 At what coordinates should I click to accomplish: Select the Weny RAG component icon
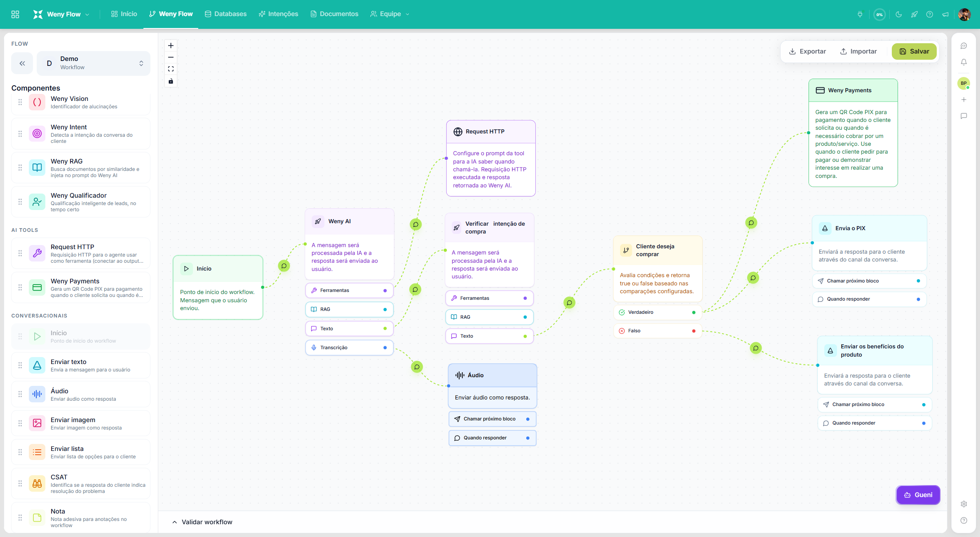coord(37,168)
